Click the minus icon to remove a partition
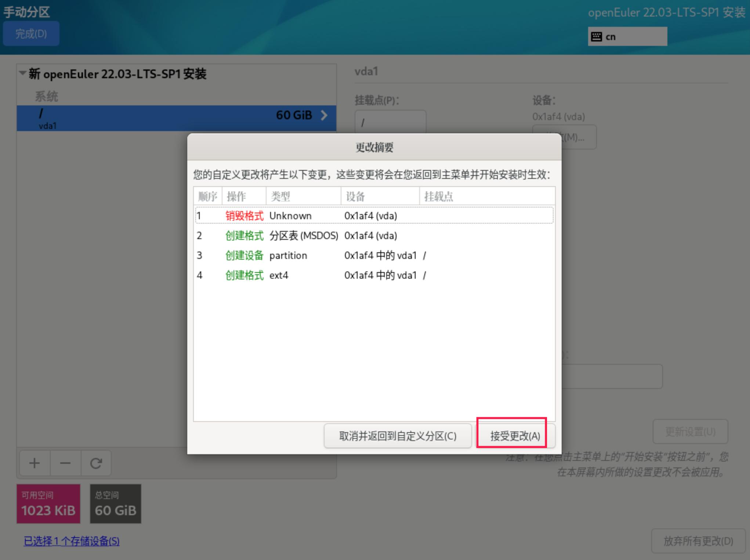Viewport: 750px width, 560px height. pos(65,462)
